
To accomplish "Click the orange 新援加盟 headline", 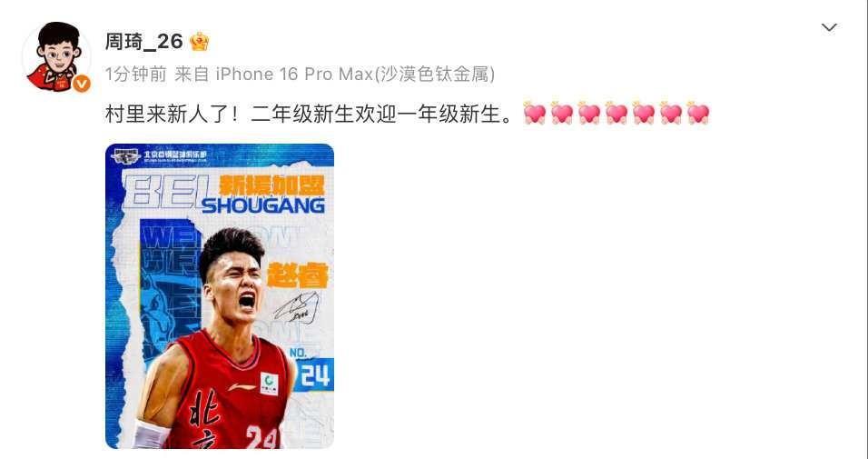I will [271, 184].
